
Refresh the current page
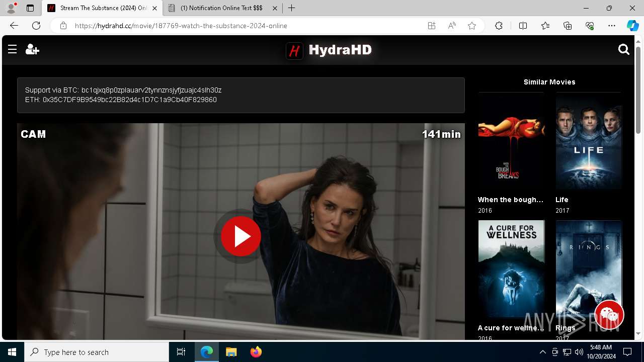[36, 26]
